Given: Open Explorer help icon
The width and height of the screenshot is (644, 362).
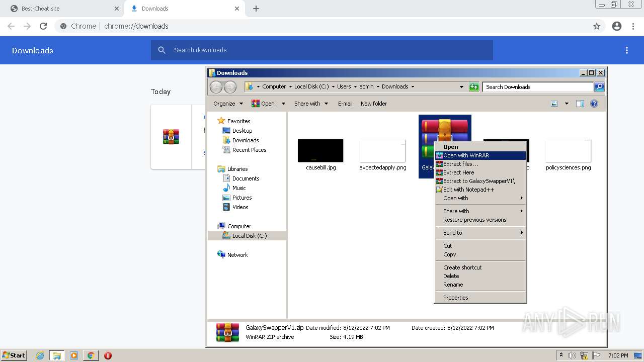Looking at the screenshot, I should pos(594,104).
